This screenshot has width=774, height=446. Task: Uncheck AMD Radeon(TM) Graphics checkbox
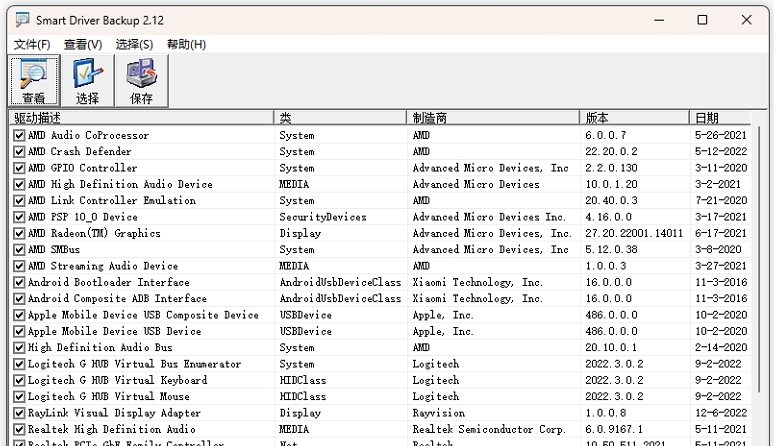coord(19,233)
